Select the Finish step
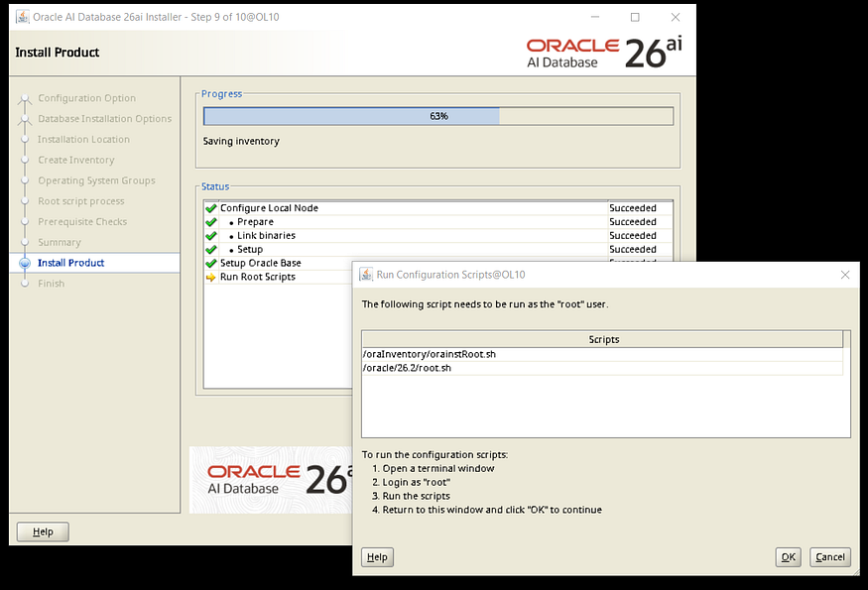 [51, 284]
